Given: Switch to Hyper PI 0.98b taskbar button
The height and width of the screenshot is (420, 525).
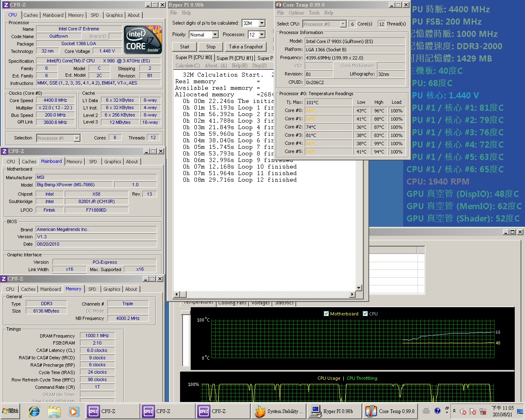Looking at the screenshot, I should [334, 411].
